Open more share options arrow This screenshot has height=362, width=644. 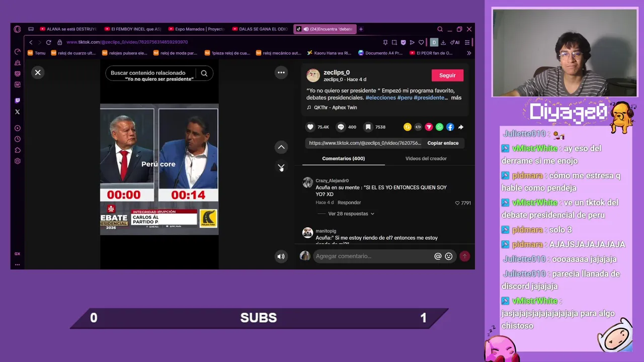click(460, 127)
